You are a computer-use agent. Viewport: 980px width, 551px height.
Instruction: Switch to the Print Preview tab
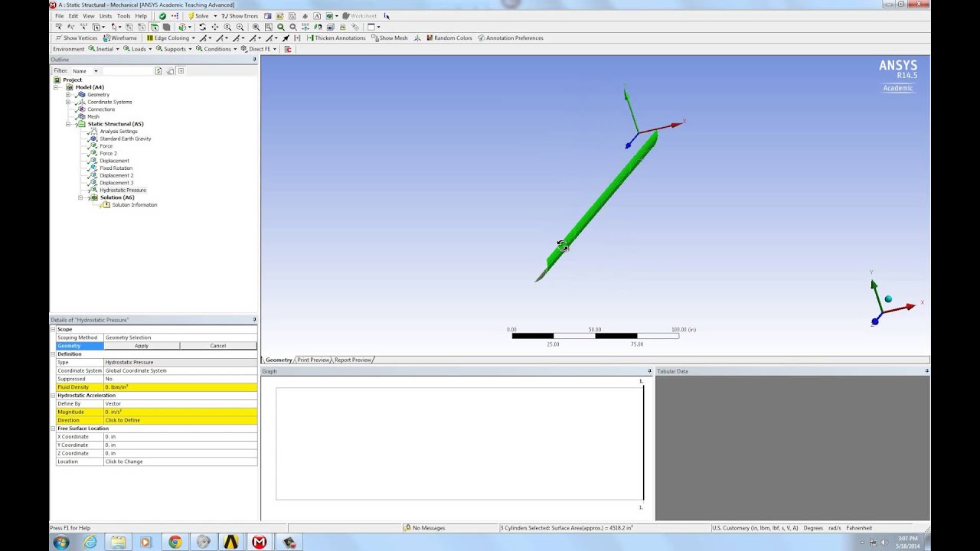[x=313, y=360]
